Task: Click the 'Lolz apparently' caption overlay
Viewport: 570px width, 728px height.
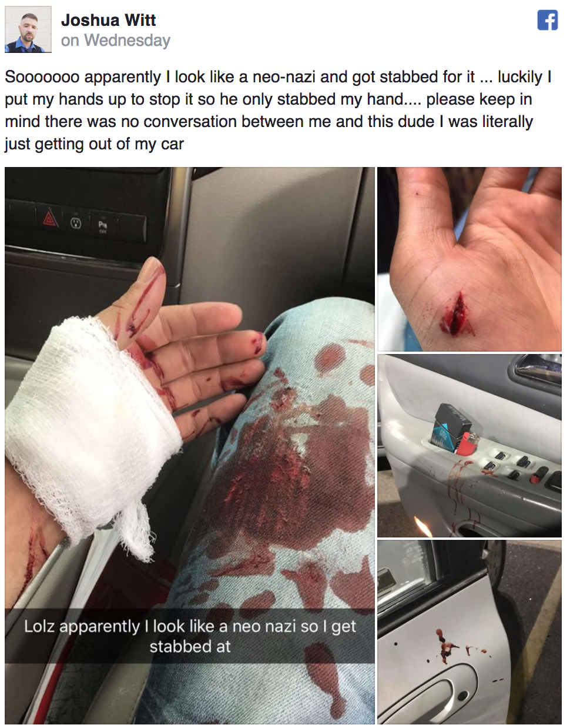Action: point(190,636)
